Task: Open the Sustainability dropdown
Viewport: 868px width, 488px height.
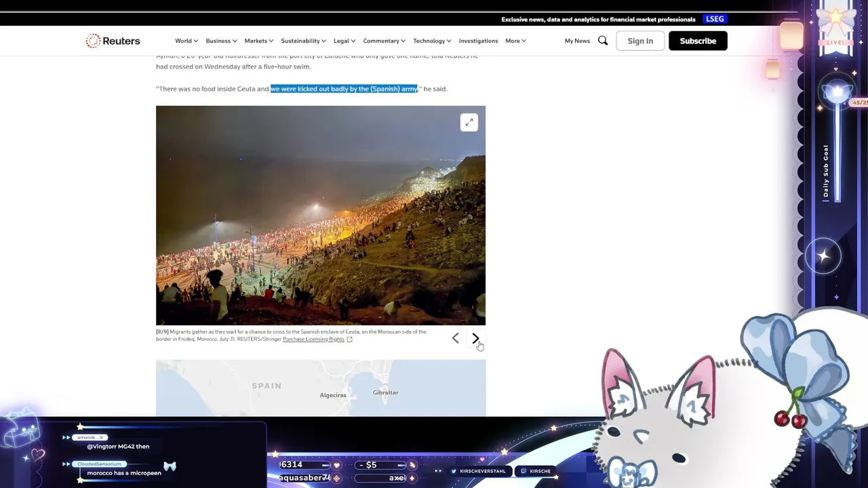Action: tap(303, 41)
